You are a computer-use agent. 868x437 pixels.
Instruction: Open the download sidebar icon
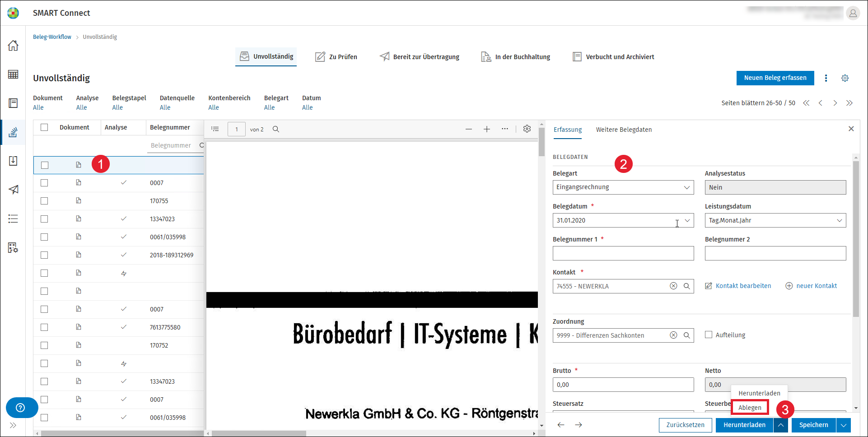coord(13,161)
